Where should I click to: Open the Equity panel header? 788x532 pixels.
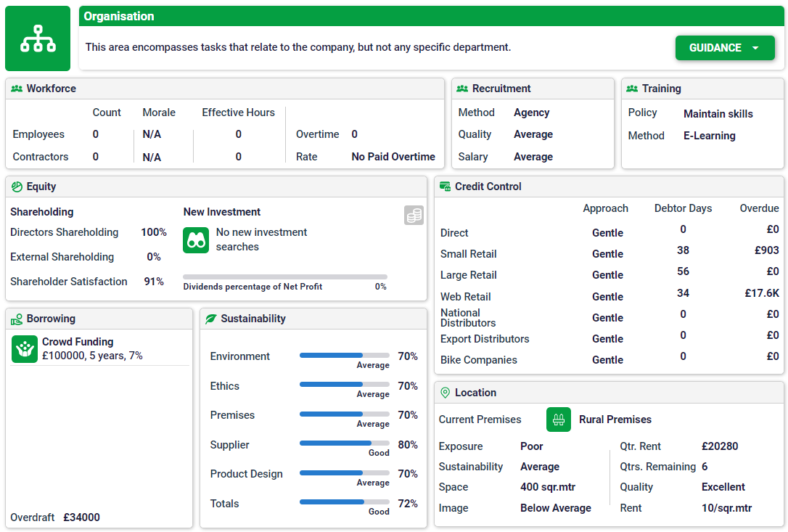pyautogui.click(x=216, y=187)
